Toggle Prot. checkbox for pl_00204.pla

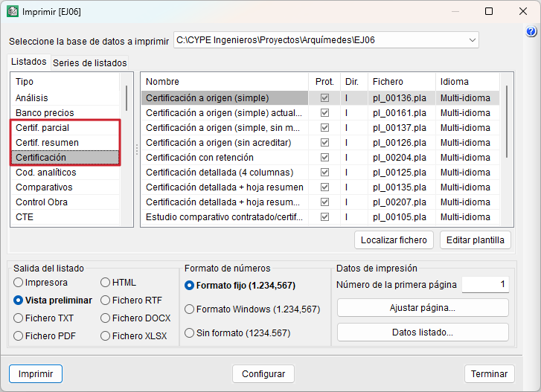324,157
